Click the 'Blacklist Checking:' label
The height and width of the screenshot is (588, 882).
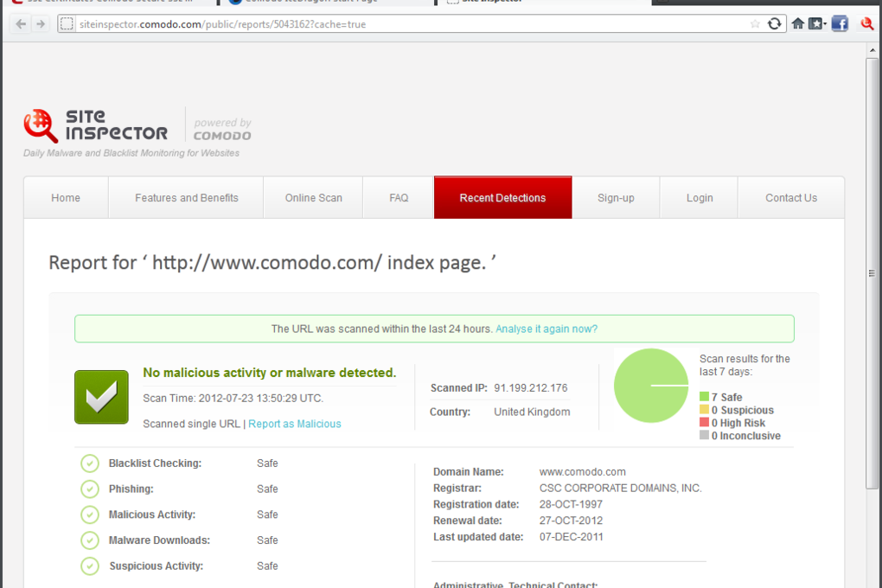(x=156, y=463)
